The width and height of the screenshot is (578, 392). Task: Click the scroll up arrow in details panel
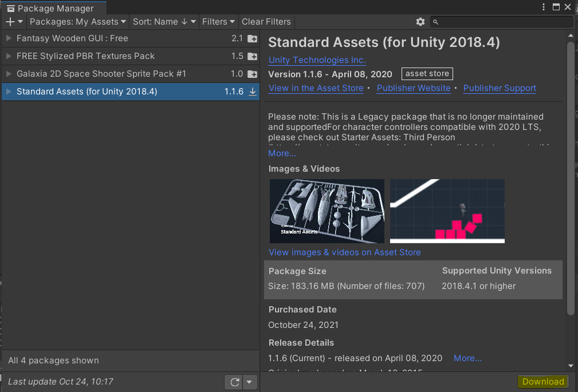coord(571,35)
